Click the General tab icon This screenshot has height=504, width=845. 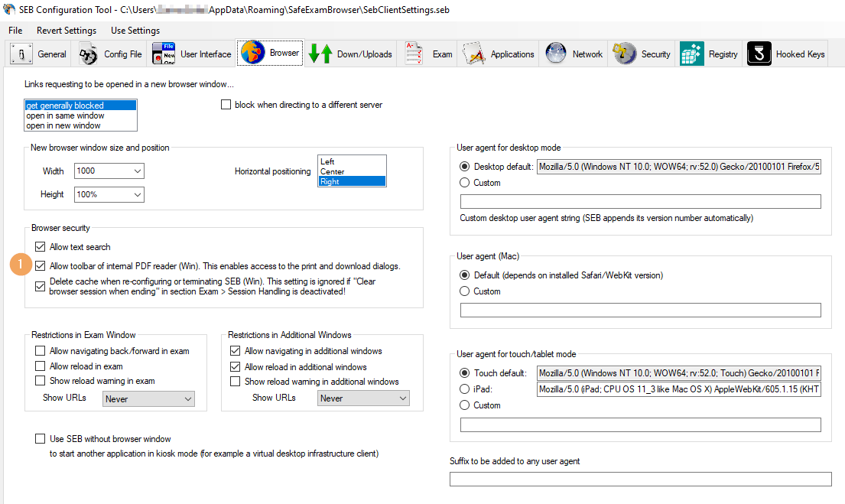click(x=21, y=54)
